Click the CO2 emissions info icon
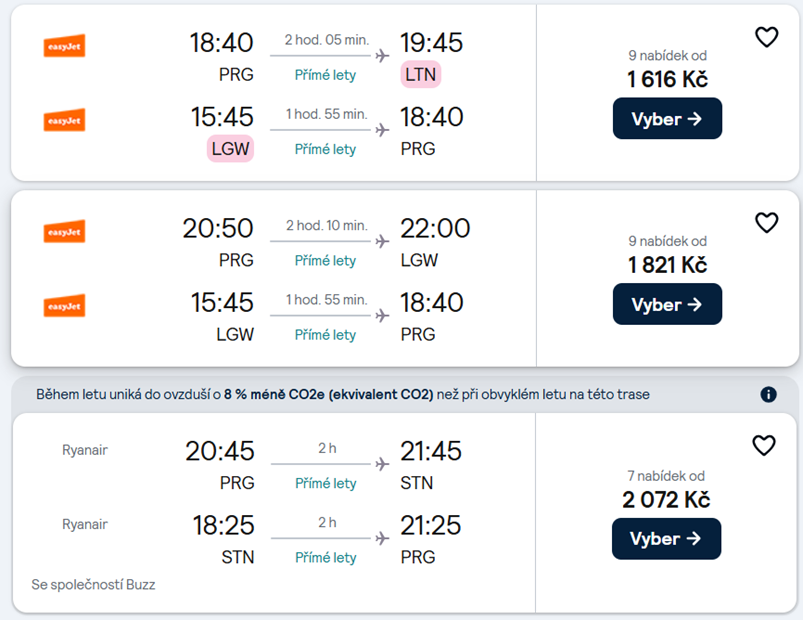Screen dimensions: 803x620 coord(768,394)
